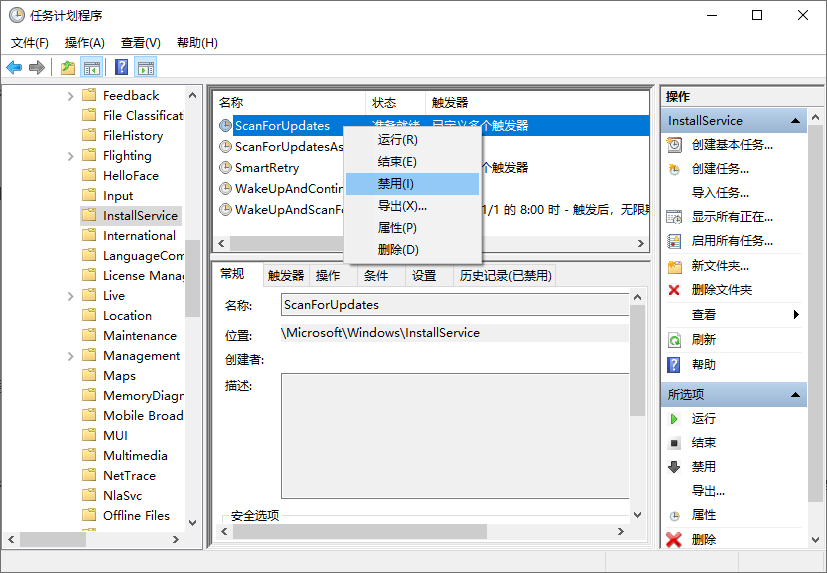The image size is (827, 573).
Task: Click the black square 结束 icon
Action: click(x=674, y=443)
